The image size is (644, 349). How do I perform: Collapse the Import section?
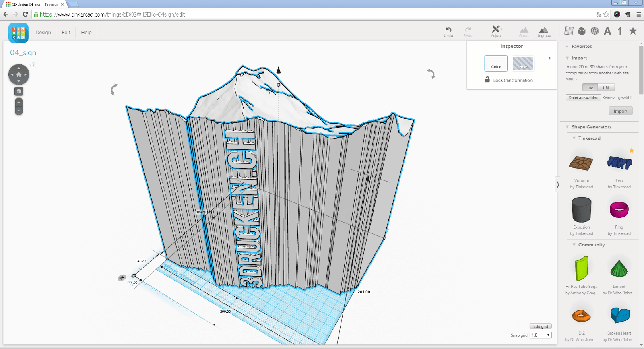tap(567, 58)
